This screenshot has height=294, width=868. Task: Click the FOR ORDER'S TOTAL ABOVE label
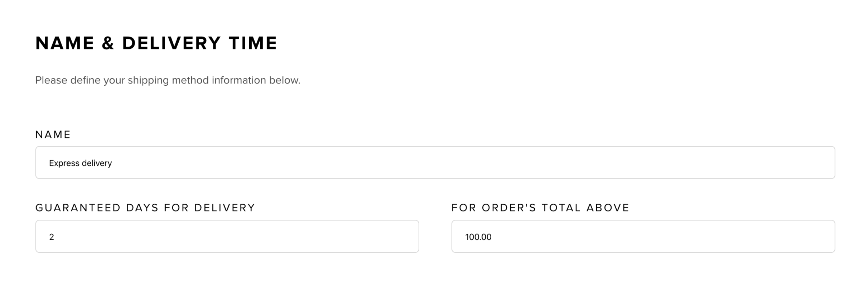(540, 208)
